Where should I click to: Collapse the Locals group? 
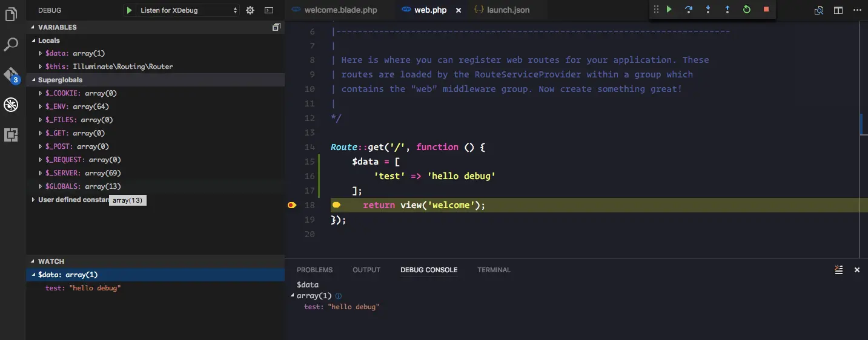[x=33, y=41]
